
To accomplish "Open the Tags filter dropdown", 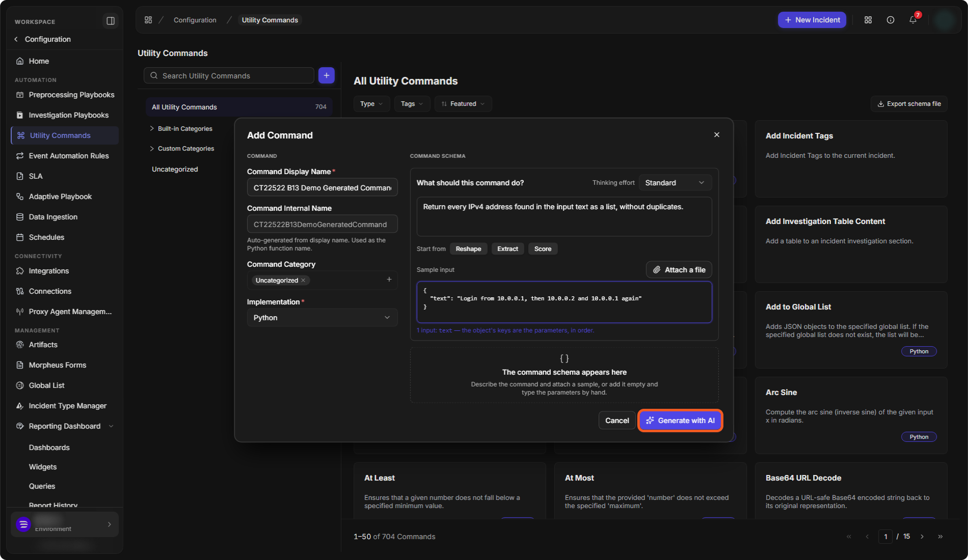I will click(412, 104).
